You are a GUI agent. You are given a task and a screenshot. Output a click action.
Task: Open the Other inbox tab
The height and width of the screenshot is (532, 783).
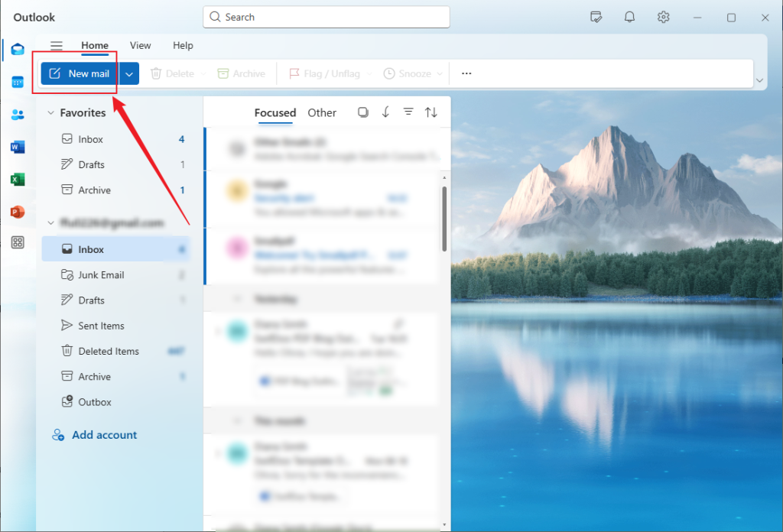click(322, 112)
